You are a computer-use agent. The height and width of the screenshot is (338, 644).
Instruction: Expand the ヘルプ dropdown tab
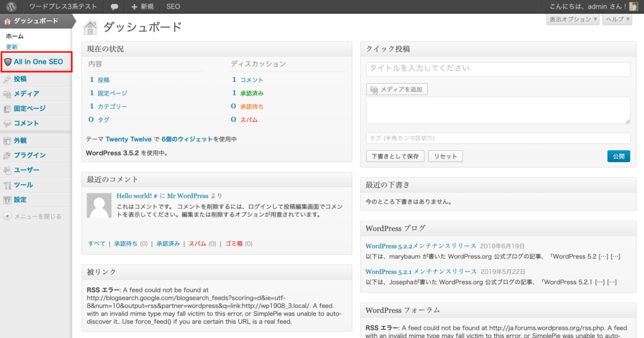(617, 19)
